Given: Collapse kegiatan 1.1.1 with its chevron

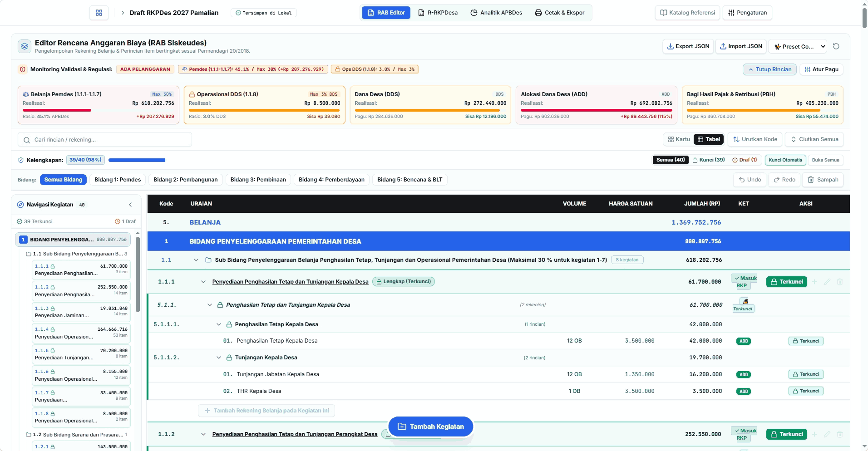Looking at the screenshot, I should tap(203, 282).
